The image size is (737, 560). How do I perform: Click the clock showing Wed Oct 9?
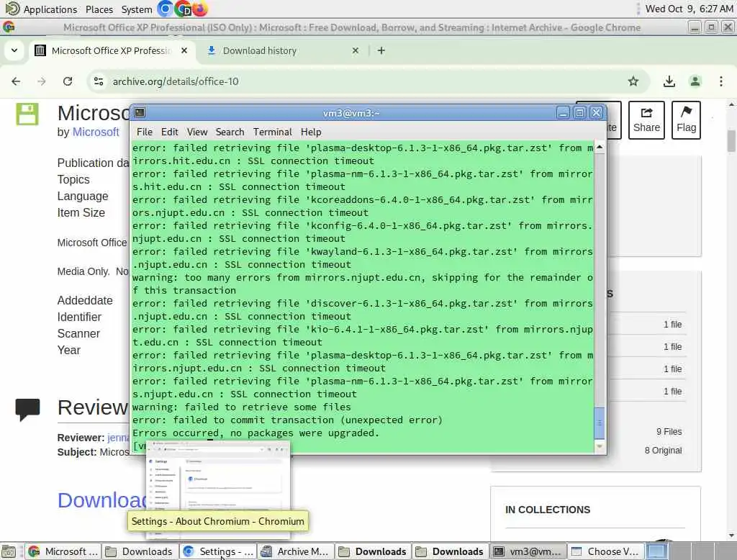click(689, 9)
